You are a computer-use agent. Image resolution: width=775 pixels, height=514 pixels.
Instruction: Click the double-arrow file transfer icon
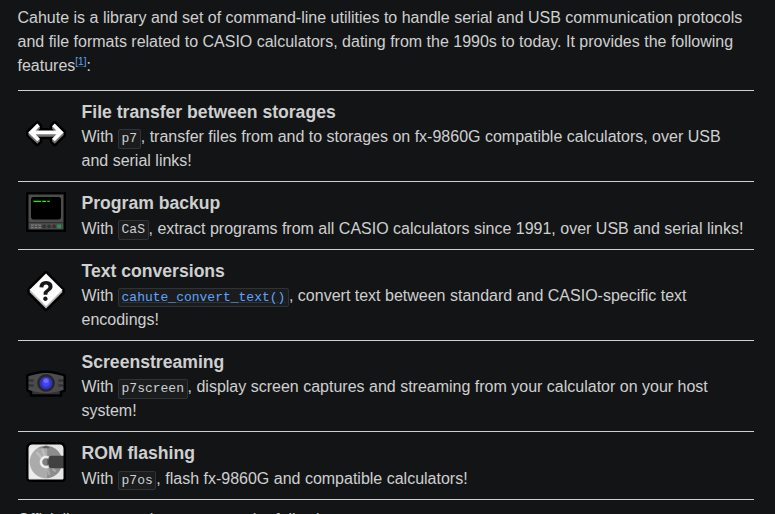(46, 133)
